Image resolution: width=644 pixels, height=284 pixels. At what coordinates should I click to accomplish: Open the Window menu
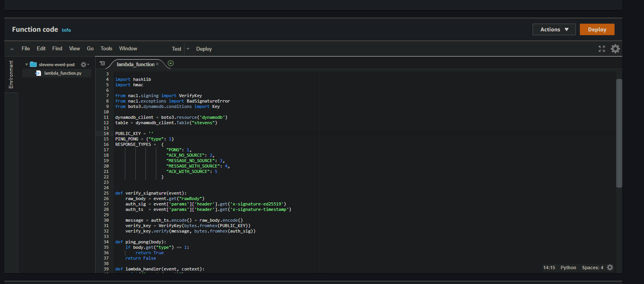pos(128,48)
